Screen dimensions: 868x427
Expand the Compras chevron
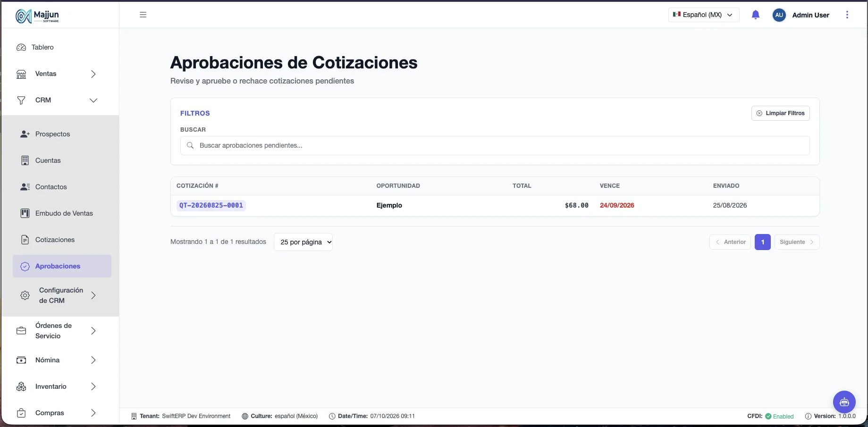point(93,413)
